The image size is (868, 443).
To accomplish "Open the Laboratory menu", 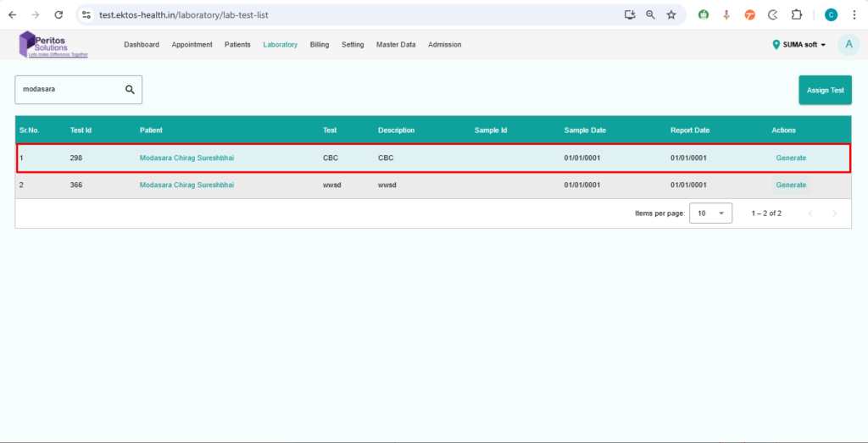I will pyautogui.click(x=280, y=45).
